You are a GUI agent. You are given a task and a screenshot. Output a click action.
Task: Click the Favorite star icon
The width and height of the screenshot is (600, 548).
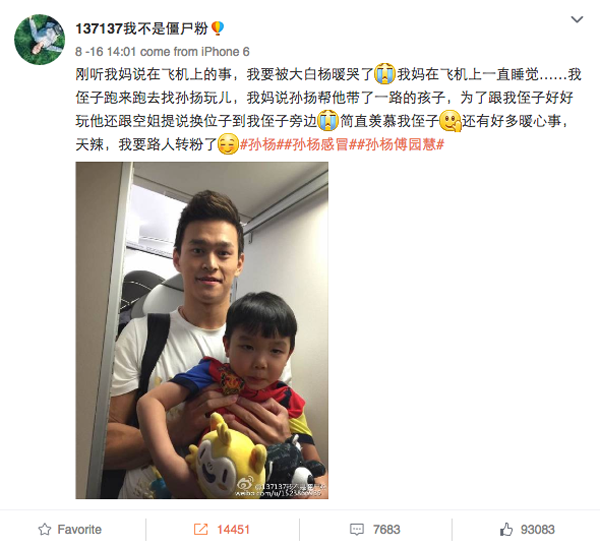[x=44, y=529]
